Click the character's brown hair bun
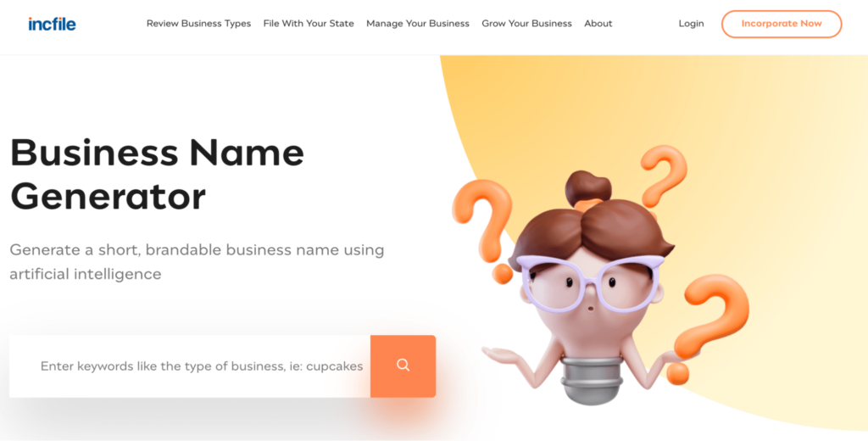Viewport: 868px width, 441px height. (588, 187)
